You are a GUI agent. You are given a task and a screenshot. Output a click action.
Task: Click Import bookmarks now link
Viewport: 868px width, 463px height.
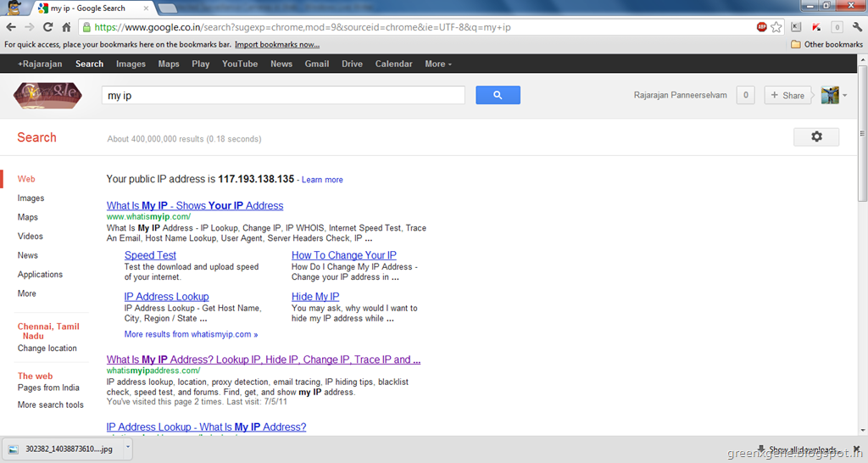(x=277, y=44)
